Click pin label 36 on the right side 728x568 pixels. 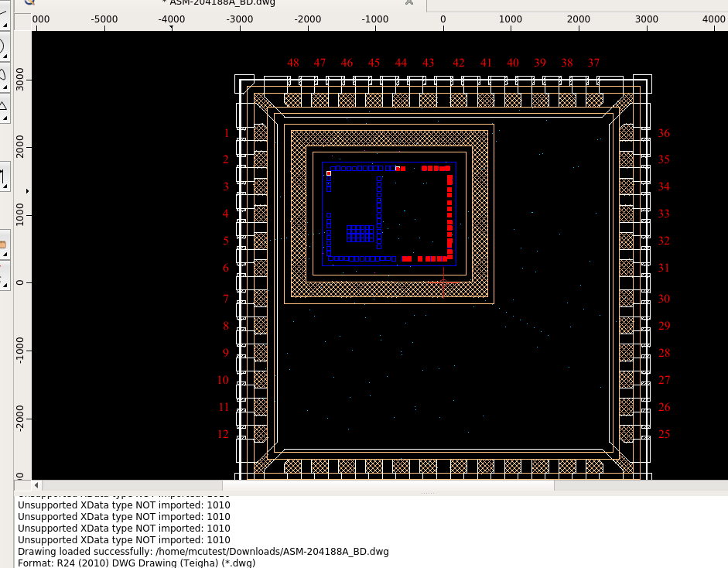[664, 134]
